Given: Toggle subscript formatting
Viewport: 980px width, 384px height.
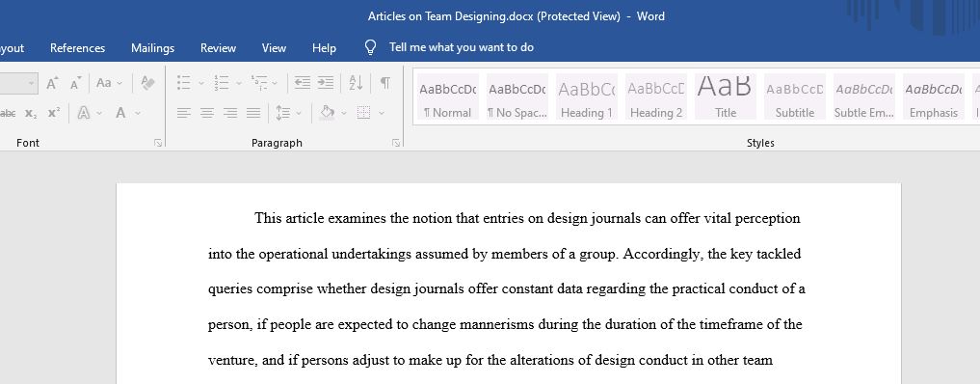Looking at the screenshot, I should point(31,113).
